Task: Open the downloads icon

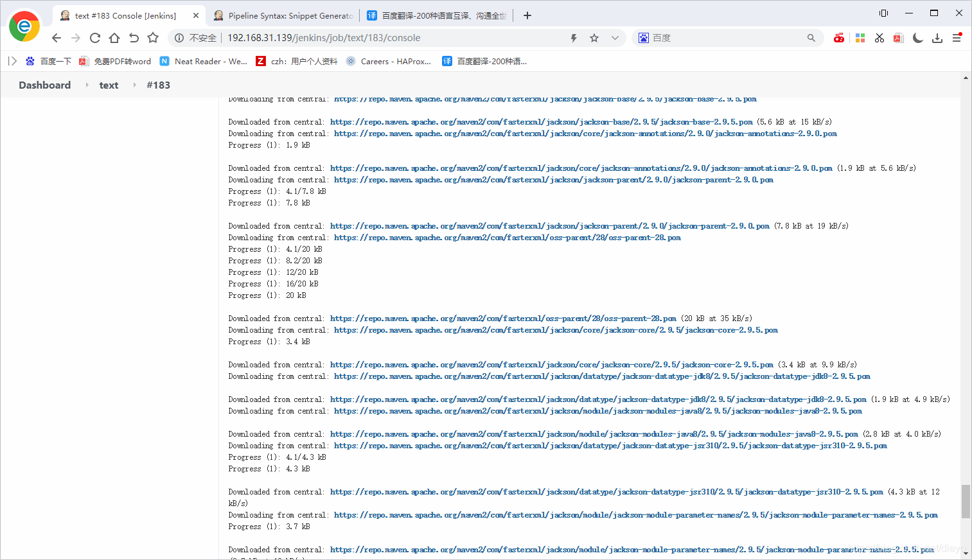Action: coord(937,38)
